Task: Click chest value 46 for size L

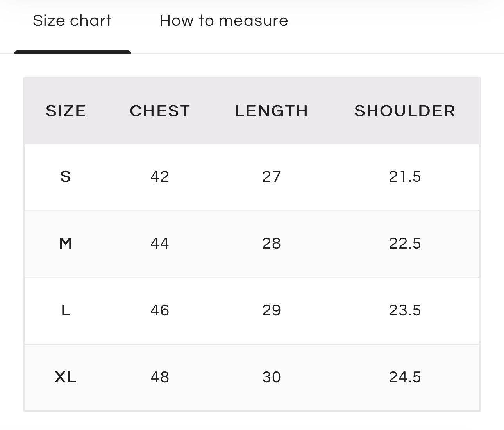Action: (x=160, y=310)
